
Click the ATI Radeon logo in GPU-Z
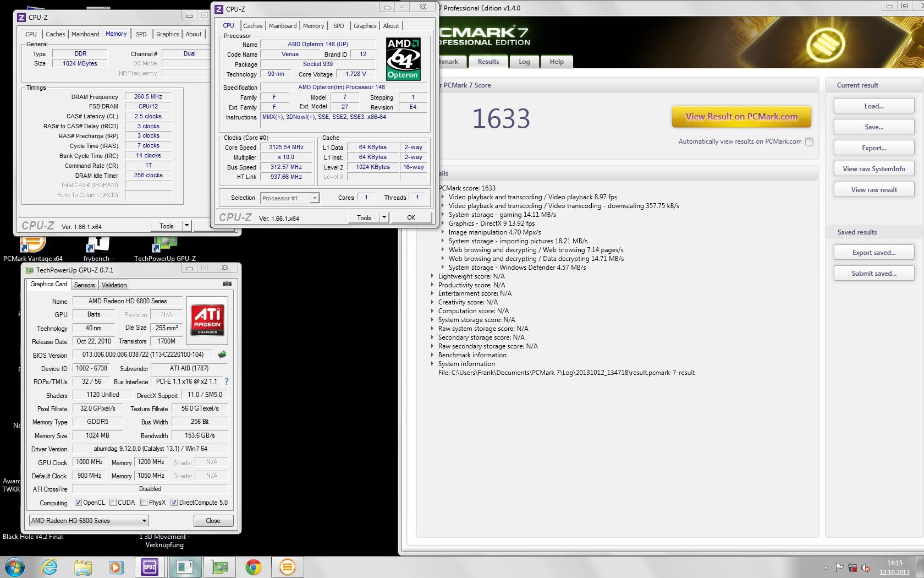pos(207,320)
